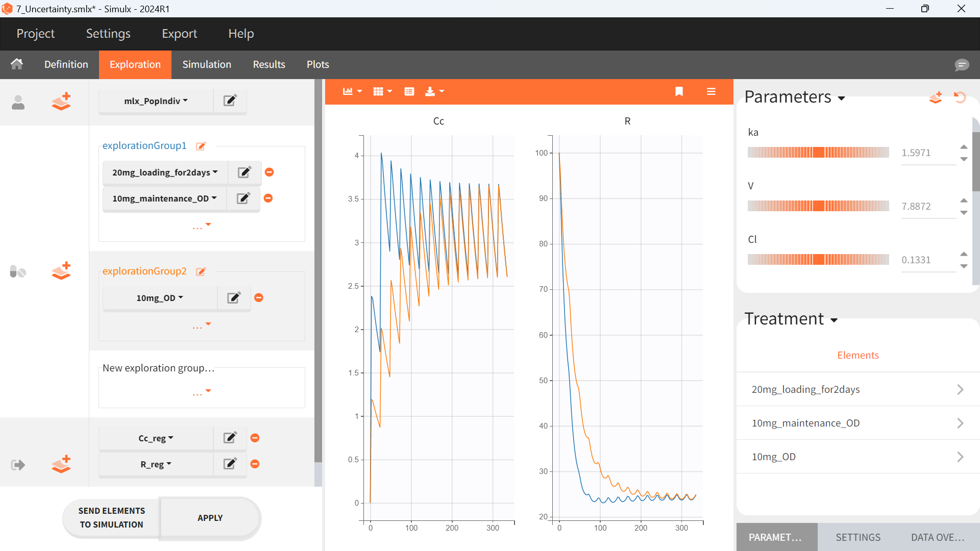This screenshot has height=551, width=980.
Task: Switch to the Simulation tab
Action: pyautogui.click(x=207, y=64)
